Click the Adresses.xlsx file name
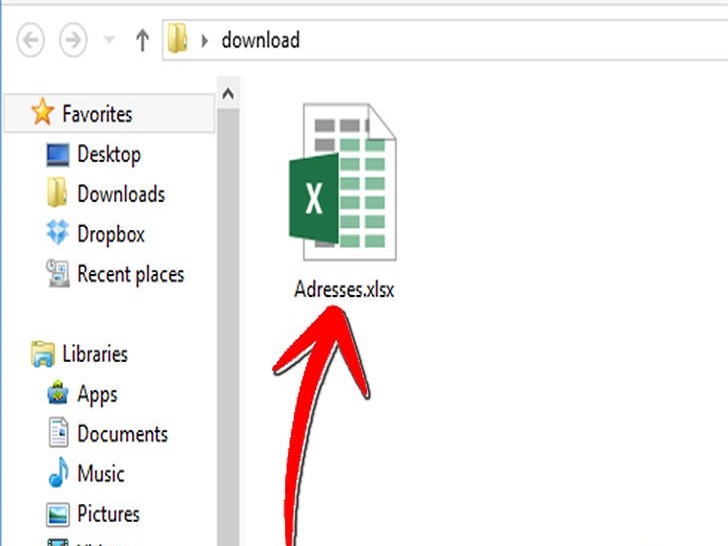This screenshot has width=728, height=546. pos(344,290)
